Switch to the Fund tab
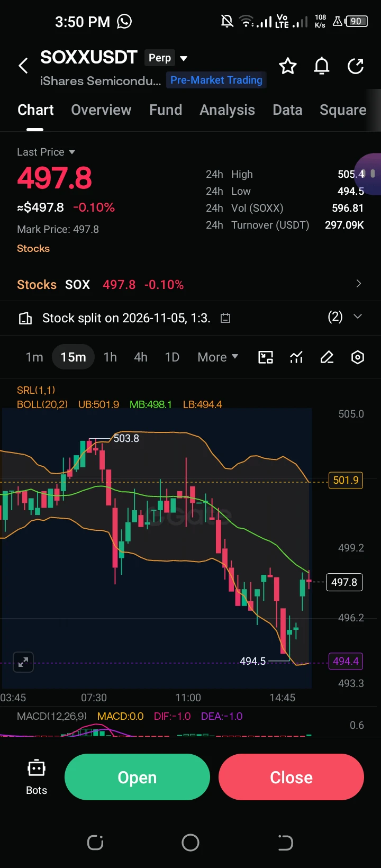This screenshot has height=868, width=381. [x=166, y=110]
